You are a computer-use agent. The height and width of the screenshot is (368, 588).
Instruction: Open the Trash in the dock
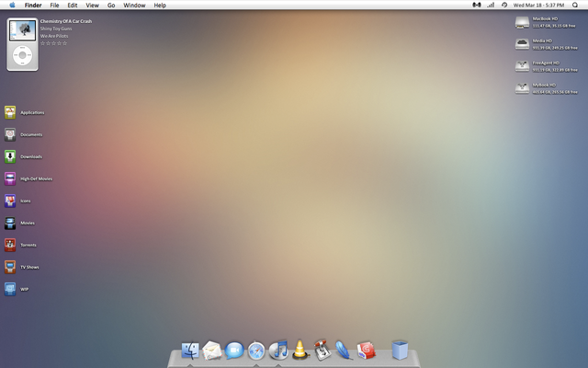click(400, 351)
